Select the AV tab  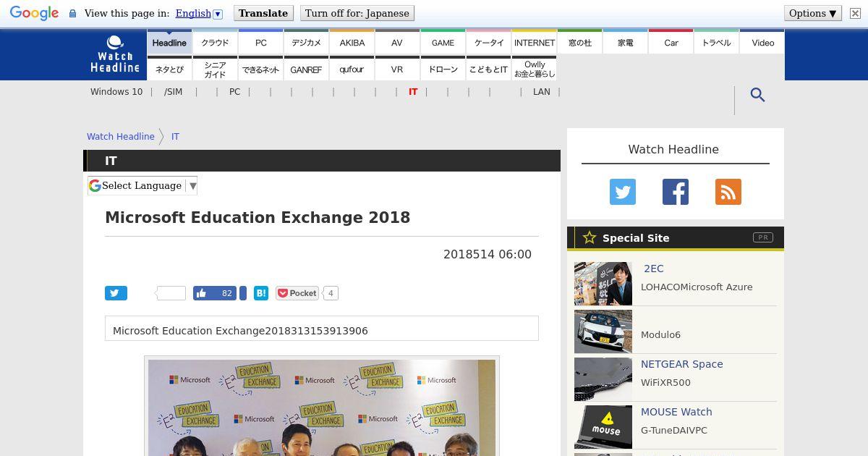[397, 43]
